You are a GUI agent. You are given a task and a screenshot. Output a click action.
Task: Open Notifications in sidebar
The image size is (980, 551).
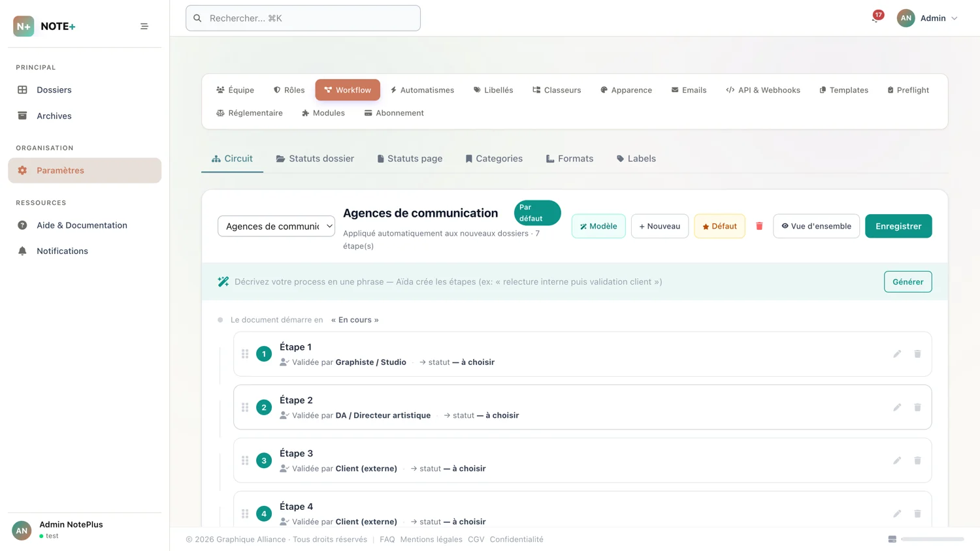(84, 251)
